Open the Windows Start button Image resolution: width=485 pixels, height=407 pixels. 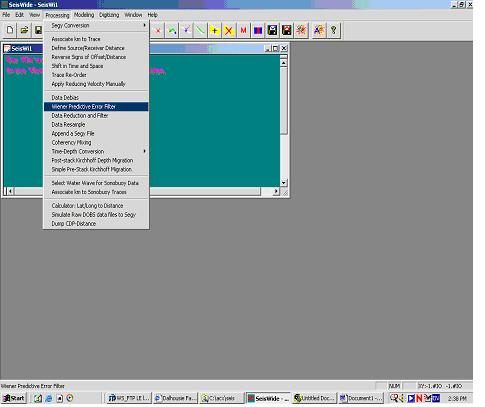pos(14,398)
